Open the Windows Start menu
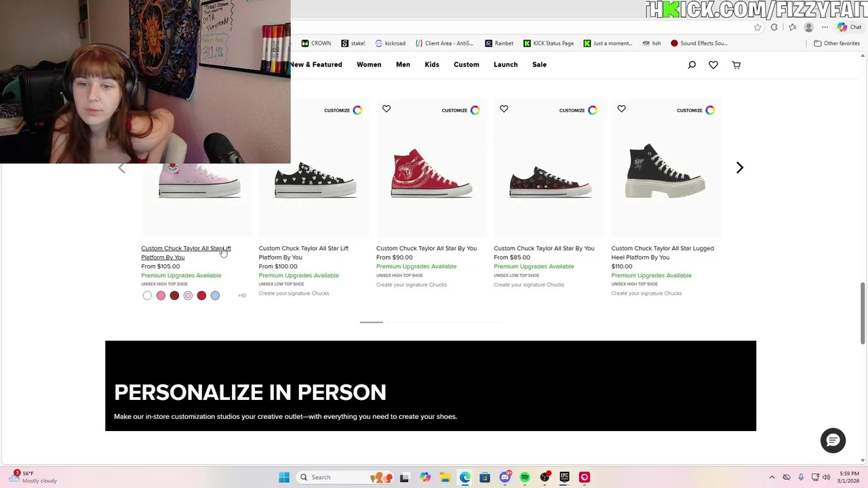Image resolution: width=868 pixels, height=488 pixels. [x=284, y=477]
